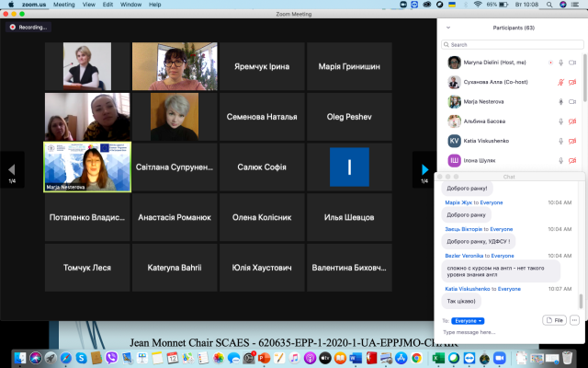Open the View menu
588x368 pixels.
[x=89, y=5]
